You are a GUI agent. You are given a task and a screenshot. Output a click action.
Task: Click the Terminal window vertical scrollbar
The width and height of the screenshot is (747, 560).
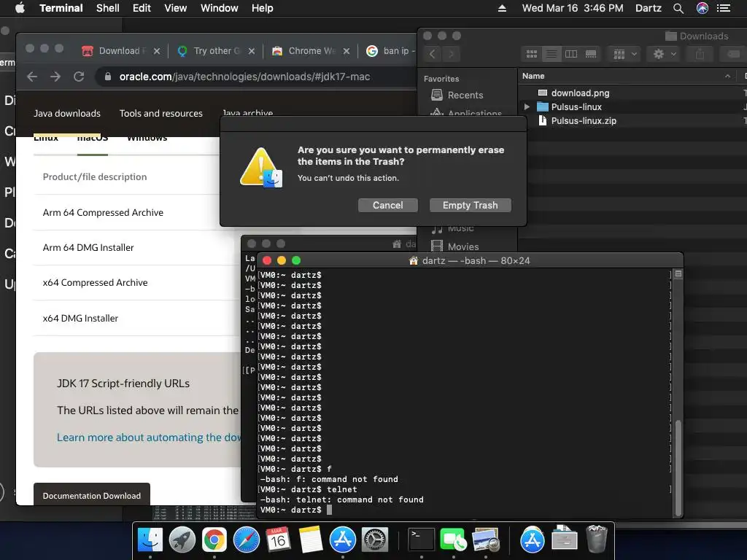pyautogui.click(x=678, y=467)
